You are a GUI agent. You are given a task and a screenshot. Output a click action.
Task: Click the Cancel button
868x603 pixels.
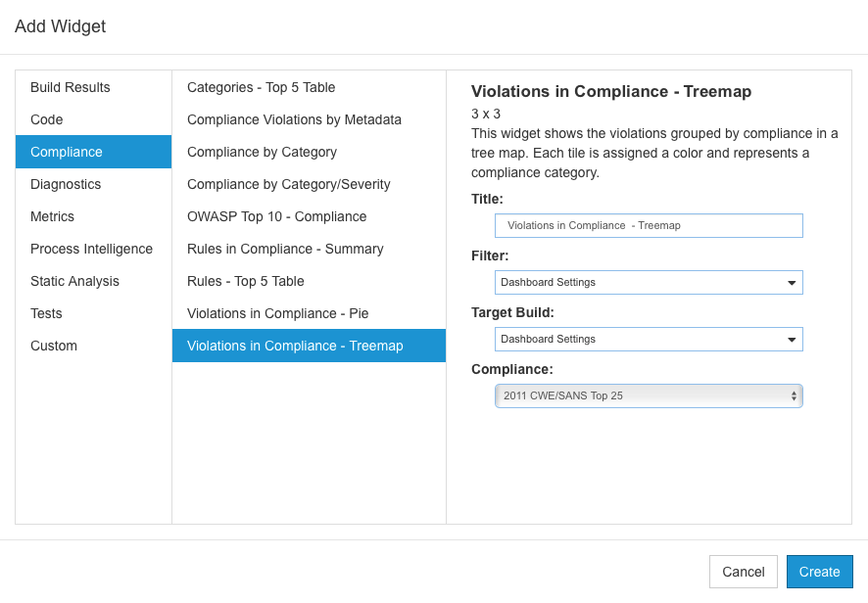[x=743, y=572]
